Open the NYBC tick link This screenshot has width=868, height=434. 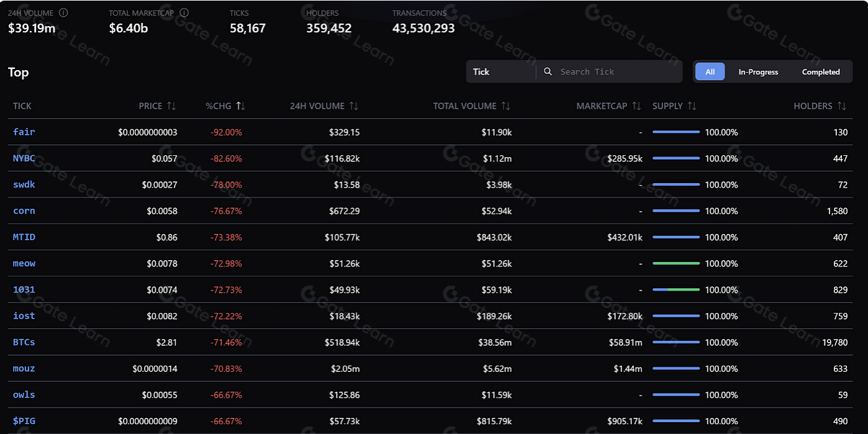(x=24, y=158)
